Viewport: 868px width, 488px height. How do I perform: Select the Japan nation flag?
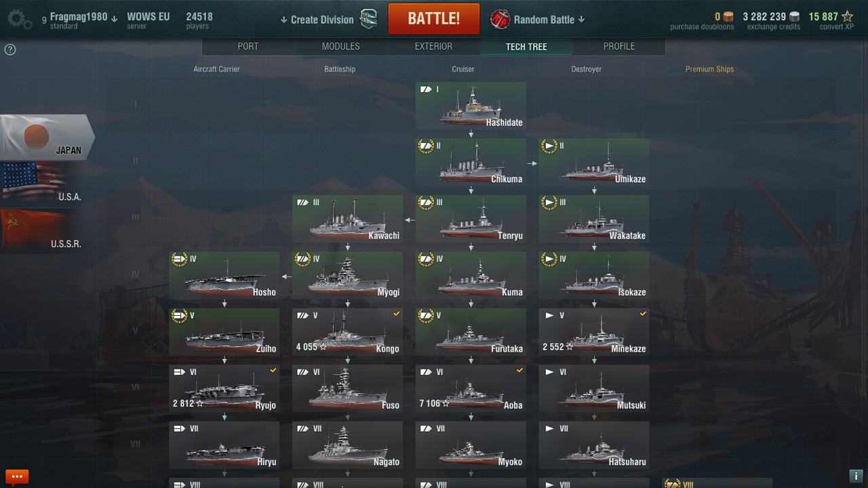46,138
